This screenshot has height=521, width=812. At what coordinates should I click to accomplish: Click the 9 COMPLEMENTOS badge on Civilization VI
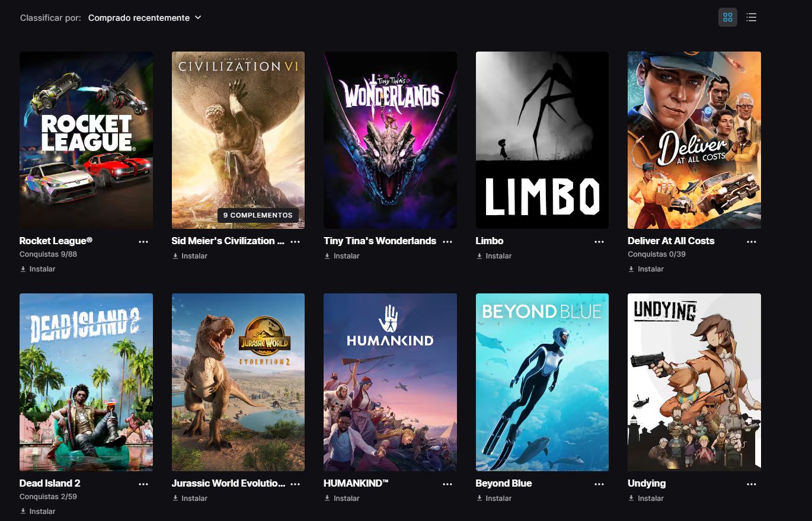(258, 215)
